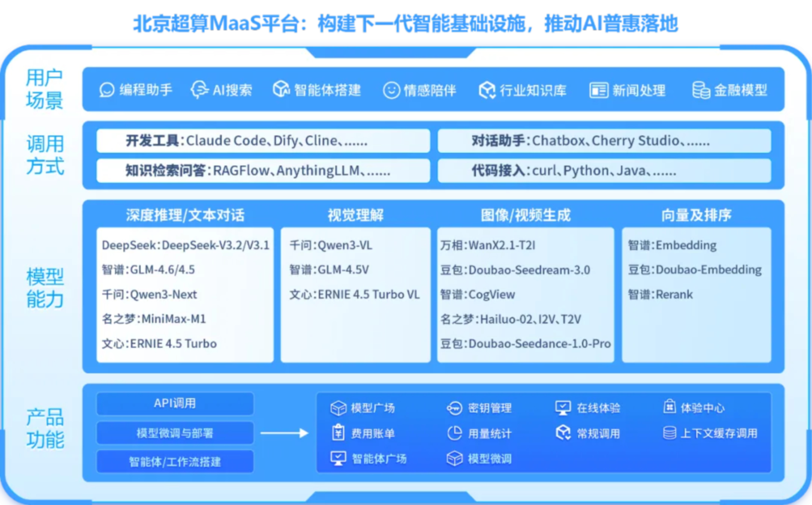The height and width of the screenshot is (505, 812).
Task: Select the 模型微调与部署 button
Action: [x=175, y=433]
